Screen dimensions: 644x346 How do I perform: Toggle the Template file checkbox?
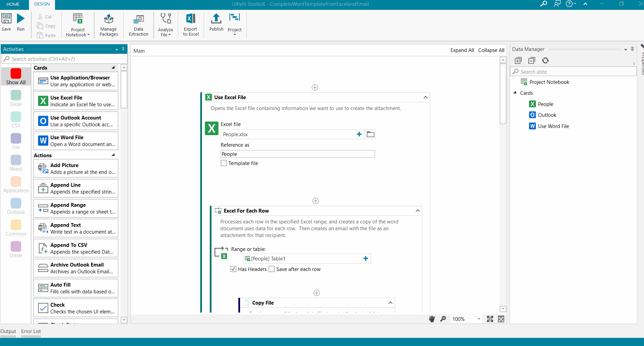pos(224,163)
